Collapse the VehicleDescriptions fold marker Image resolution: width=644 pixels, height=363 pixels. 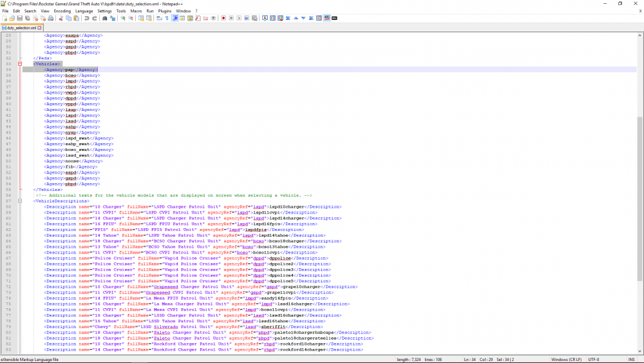tap(20, 201)
